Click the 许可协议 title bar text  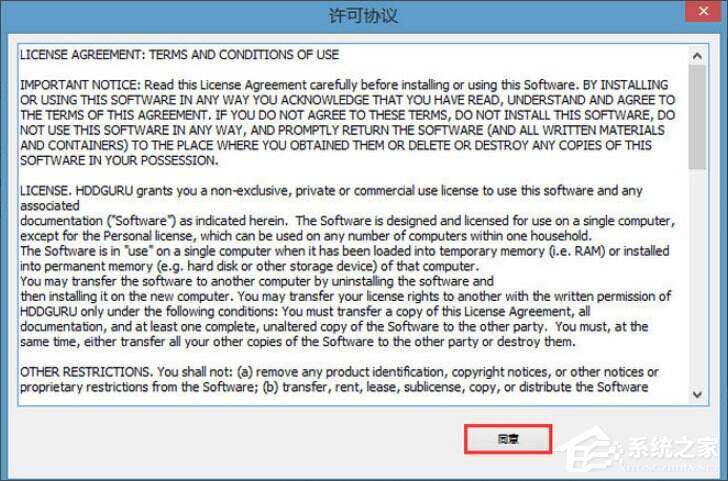[x=364, y=15]
